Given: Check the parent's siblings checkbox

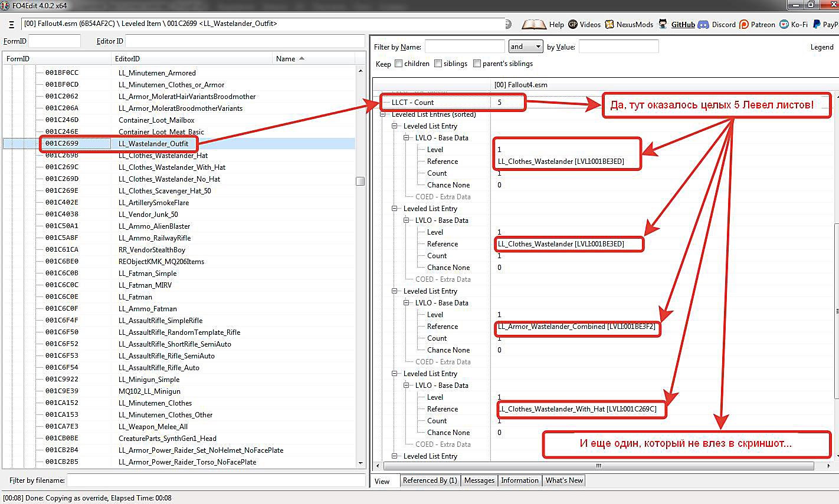Looking at the screenshot, I should [x=477, y=64].
